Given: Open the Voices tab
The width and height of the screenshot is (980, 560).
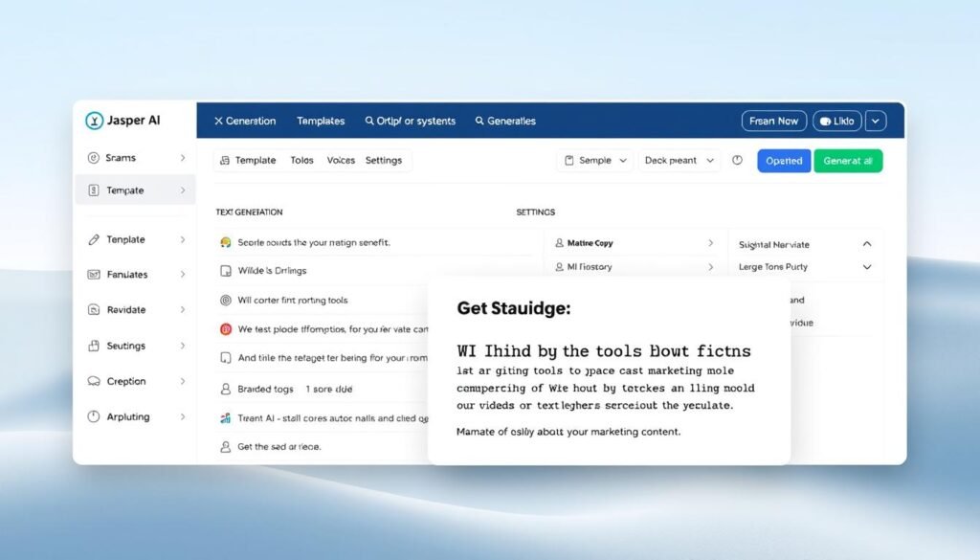Looking at the screenshot, I should 341,160.
